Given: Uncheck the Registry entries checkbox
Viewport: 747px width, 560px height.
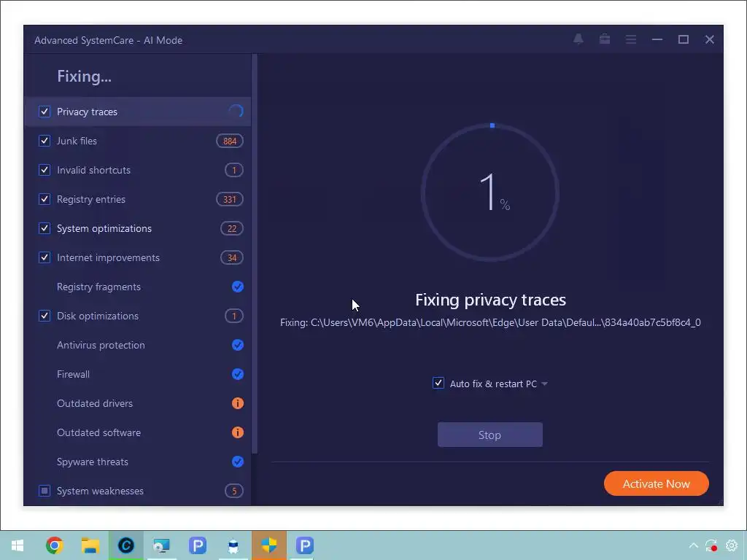Looking at the screenshot, I should (x=44, y=199).
